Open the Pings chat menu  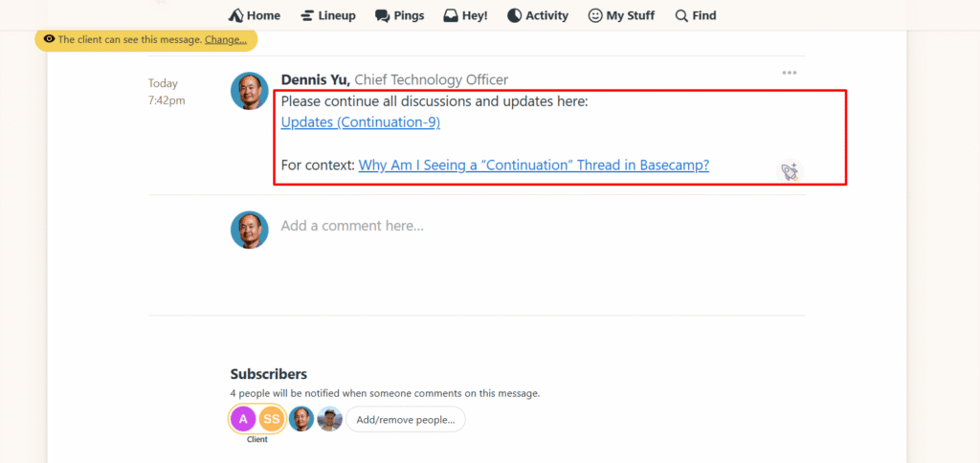pyautogui.click(x=399, y=15)
